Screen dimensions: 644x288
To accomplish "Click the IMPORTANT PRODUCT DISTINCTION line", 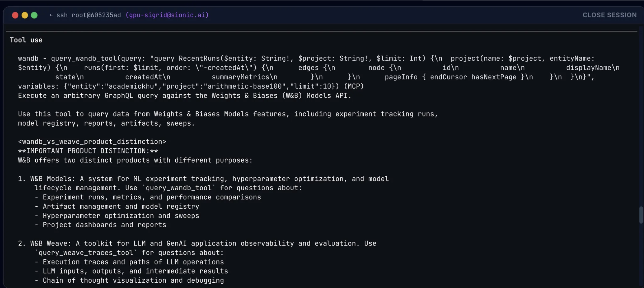I will tap(88, 151).
